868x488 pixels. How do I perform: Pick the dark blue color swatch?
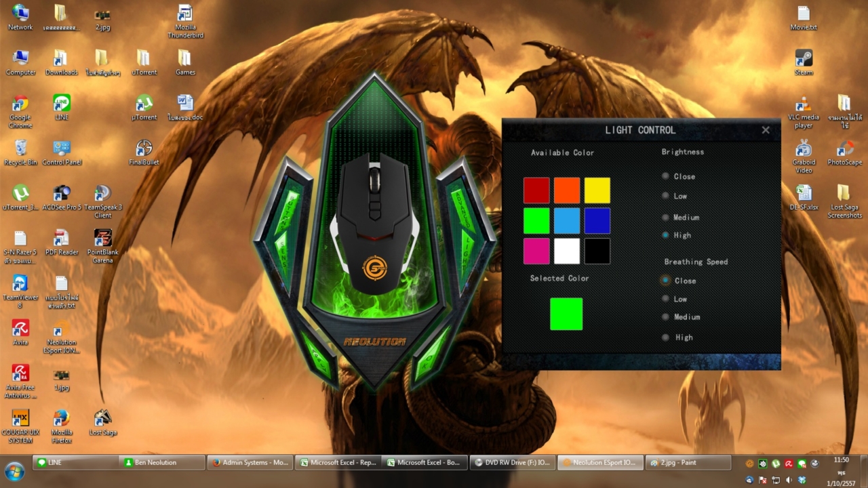click(x=597, y=221)
